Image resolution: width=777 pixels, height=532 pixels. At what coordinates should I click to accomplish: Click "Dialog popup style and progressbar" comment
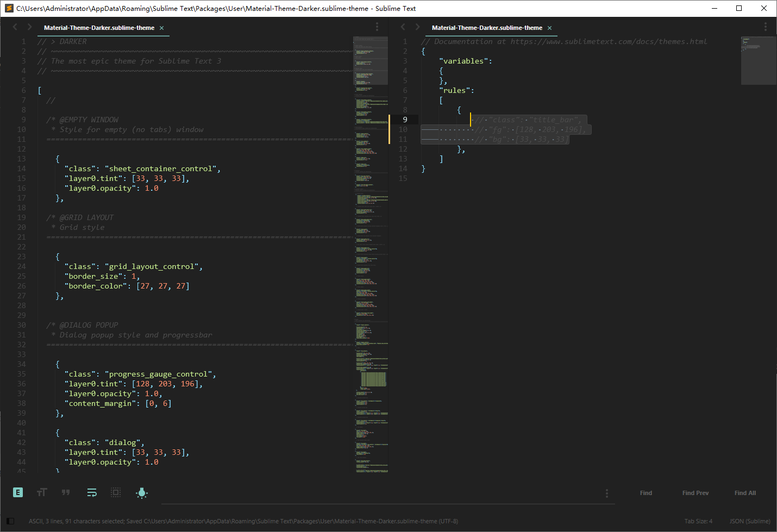pyautogui.click(x=136, y=335)
